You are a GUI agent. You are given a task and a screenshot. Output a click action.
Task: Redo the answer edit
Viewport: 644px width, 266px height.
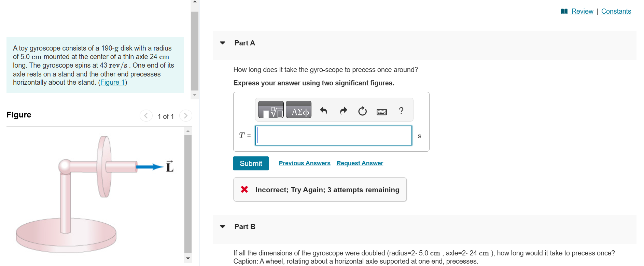pos(344,111)
